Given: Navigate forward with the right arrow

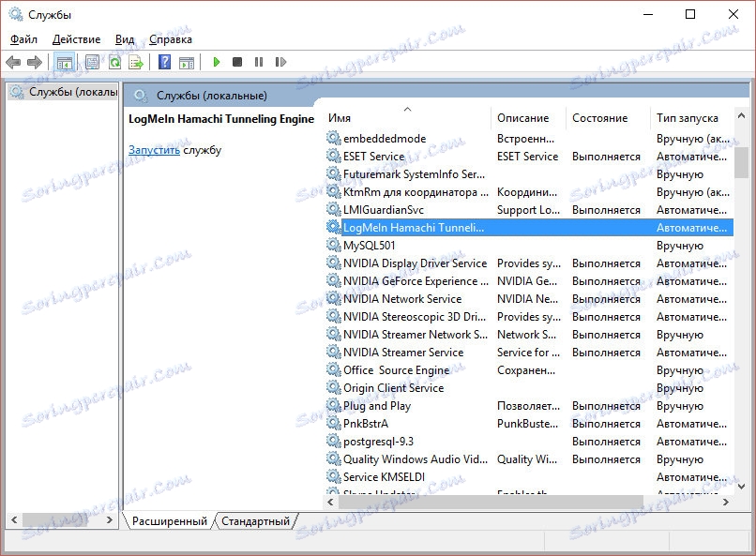Looking at the screenshot, I should pyautogui.click(x=37, y=62).
